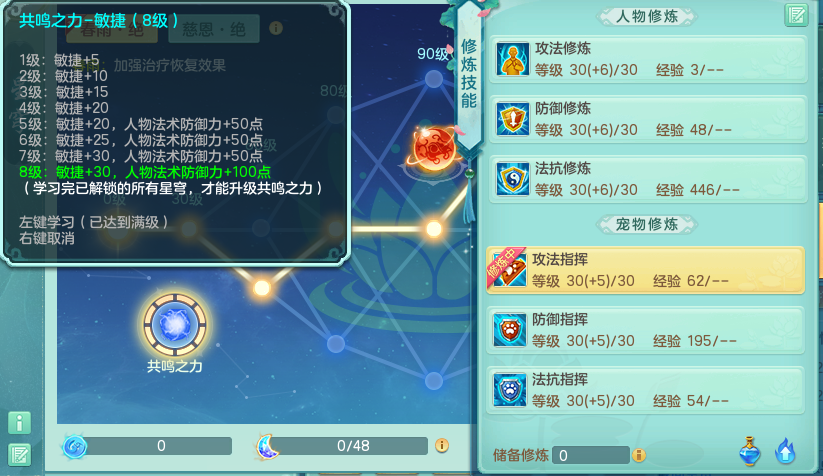
Task: Select the red fire orb star node
Action: click(434, 149)
